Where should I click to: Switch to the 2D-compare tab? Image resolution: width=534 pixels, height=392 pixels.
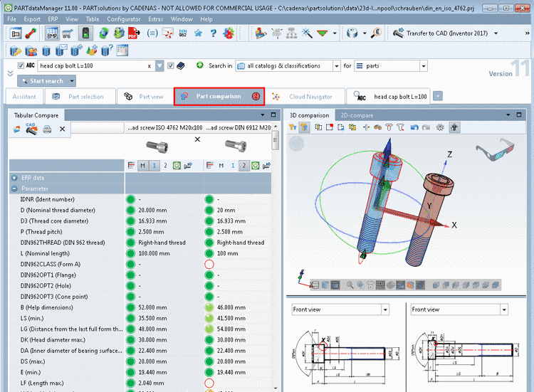coord(356,115)
